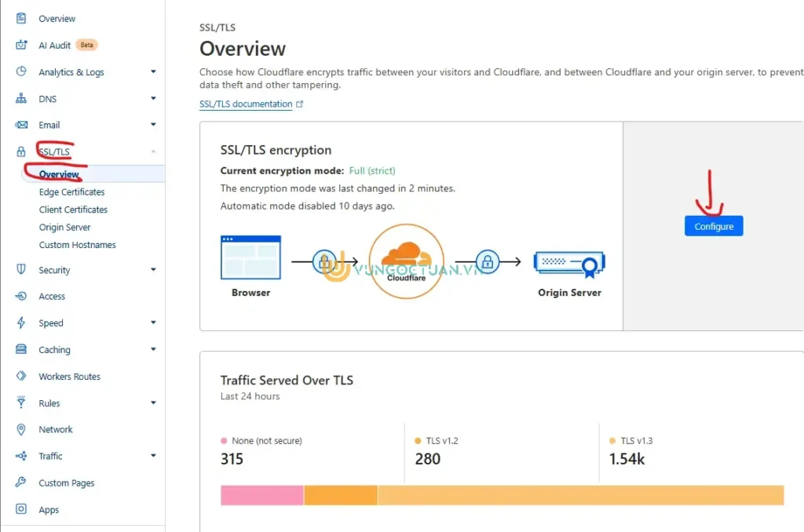Click the blue Configure button
The image size is (804, 532).
[714, 226]
